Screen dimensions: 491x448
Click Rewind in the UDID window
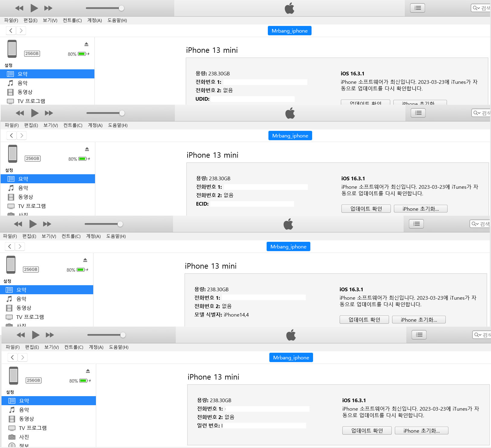click(19, 8)
